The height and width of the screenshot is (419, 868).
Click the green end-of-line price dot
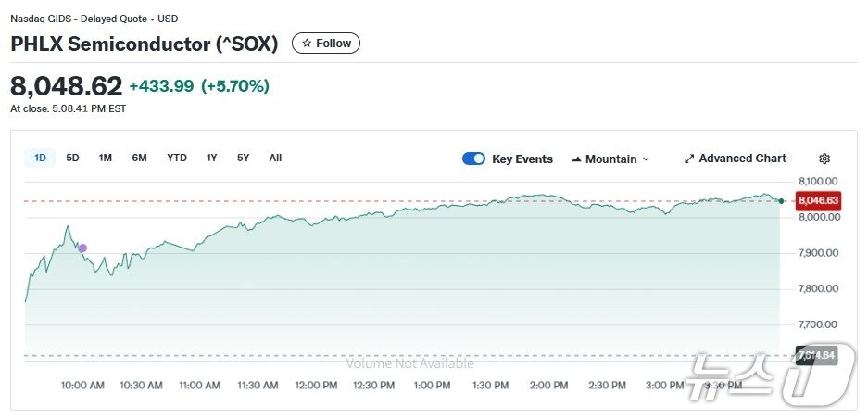[x=782, y=200]
